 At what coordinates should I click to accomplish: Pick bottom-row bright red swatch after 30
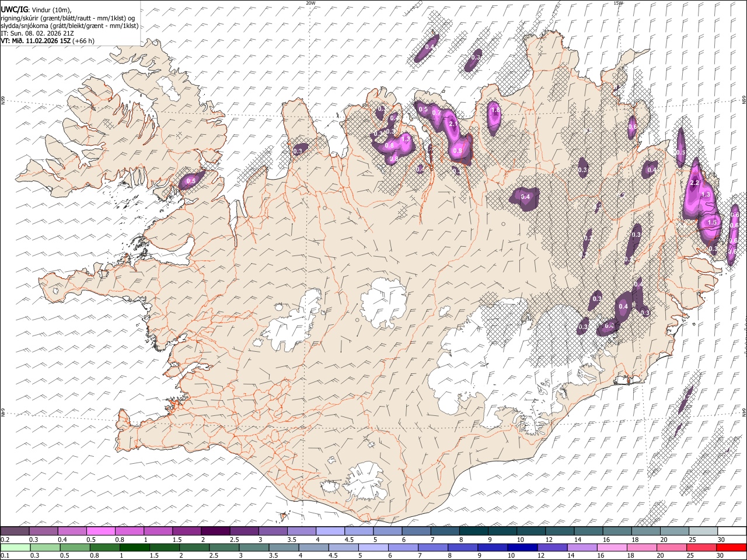(731, 547)
